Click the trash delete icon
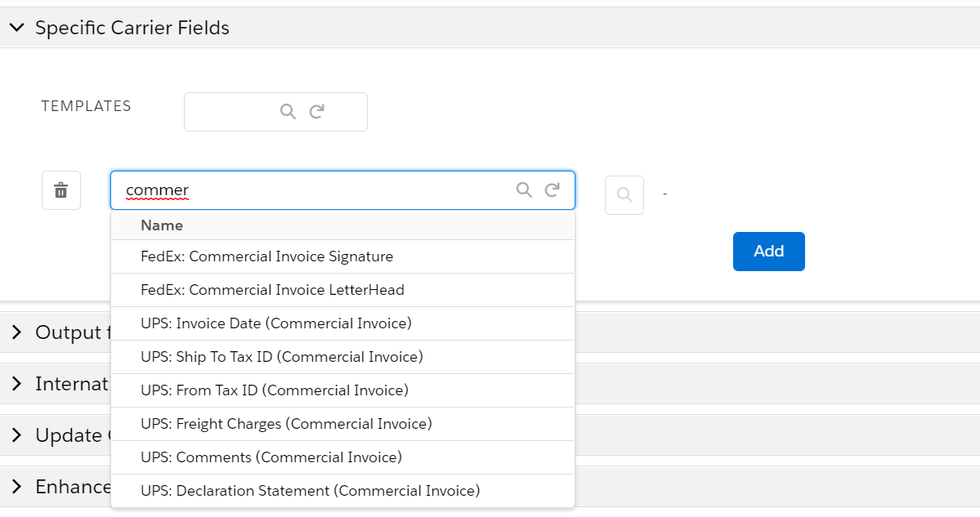Viewport: 980px width, 517px height. pyautogui.click(x=61, y=190)
